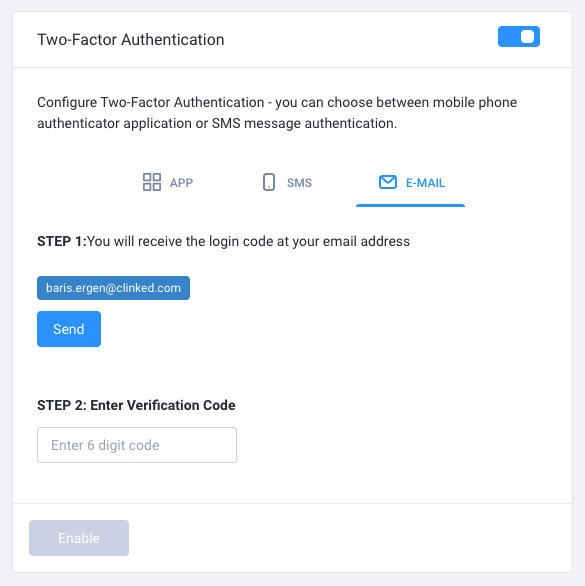Click the white knob of the switch
585x586 pixels.
click(x=527, y=37)
